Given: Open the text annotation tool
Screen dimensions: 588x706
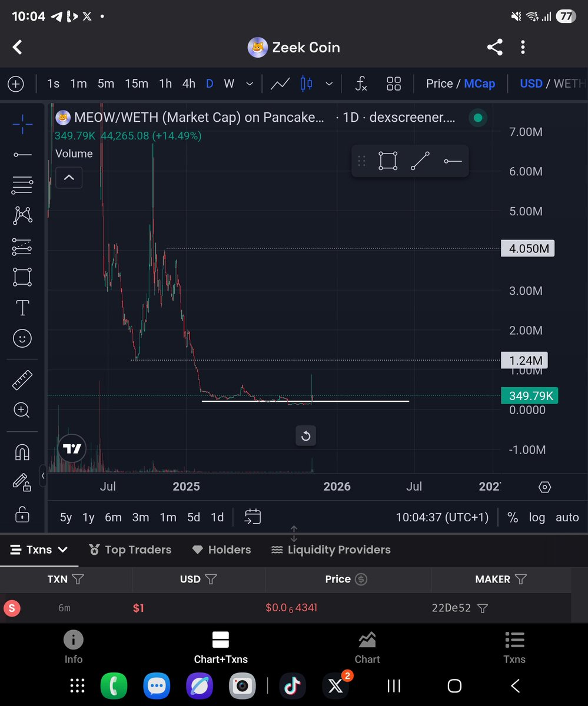Looking at the screenshot, I should point(22,307).
